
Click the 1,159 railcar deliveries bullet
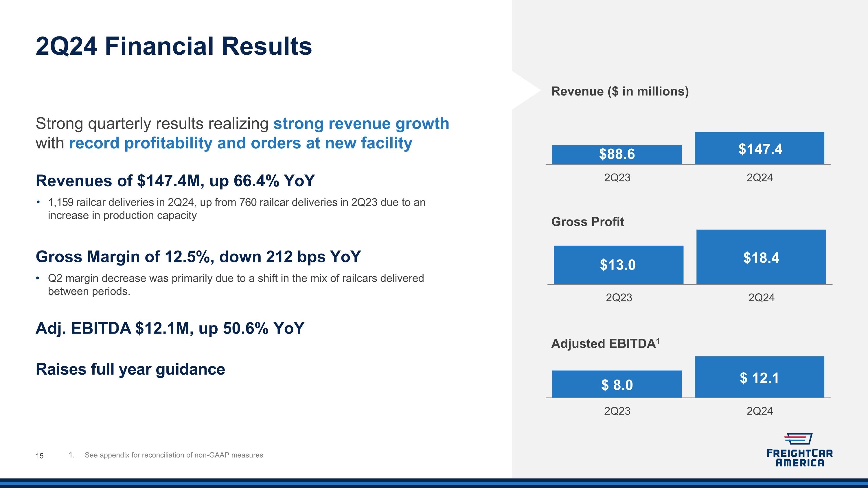(x=237, y=209)
